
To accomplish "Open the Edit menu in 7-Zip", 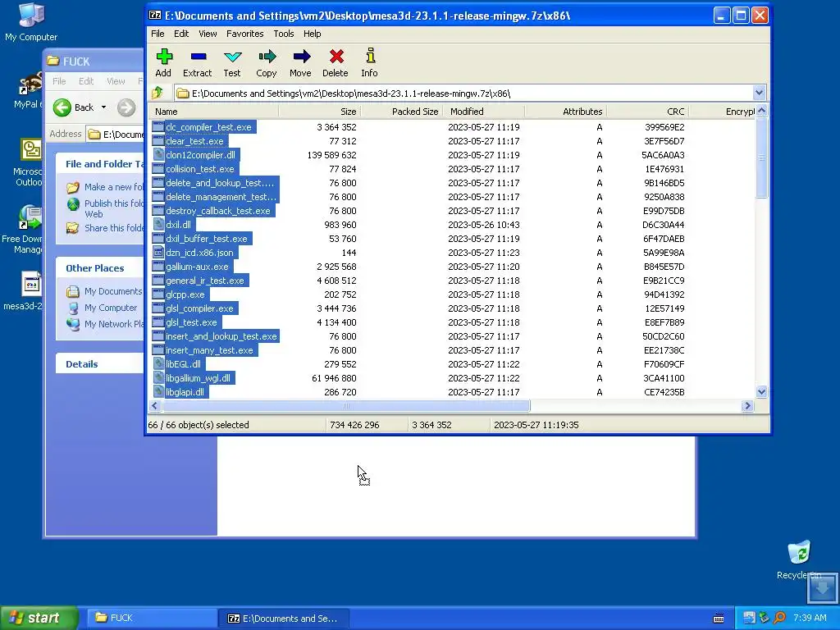I will click(x=181, y=34).
